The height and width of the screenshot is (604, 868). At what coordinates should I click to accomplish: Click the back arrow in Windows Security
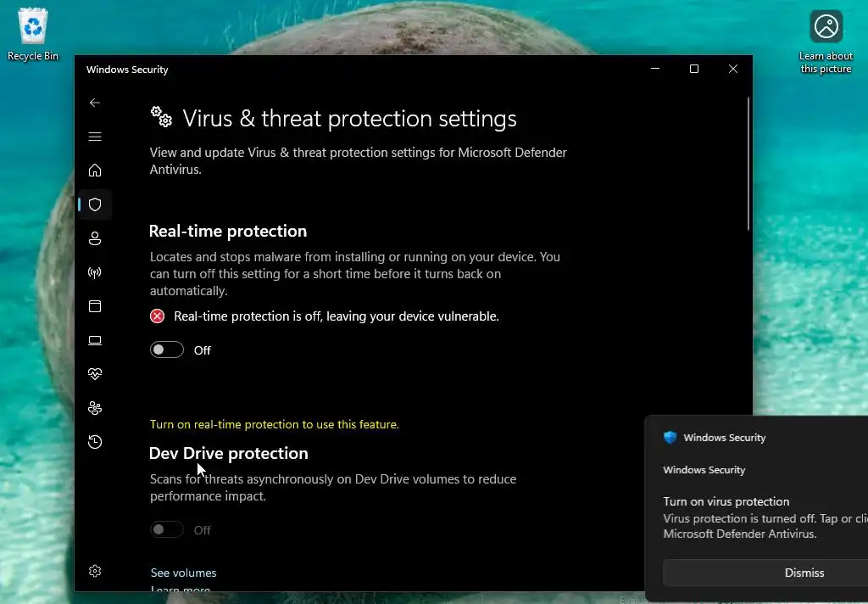click(95, 103)
